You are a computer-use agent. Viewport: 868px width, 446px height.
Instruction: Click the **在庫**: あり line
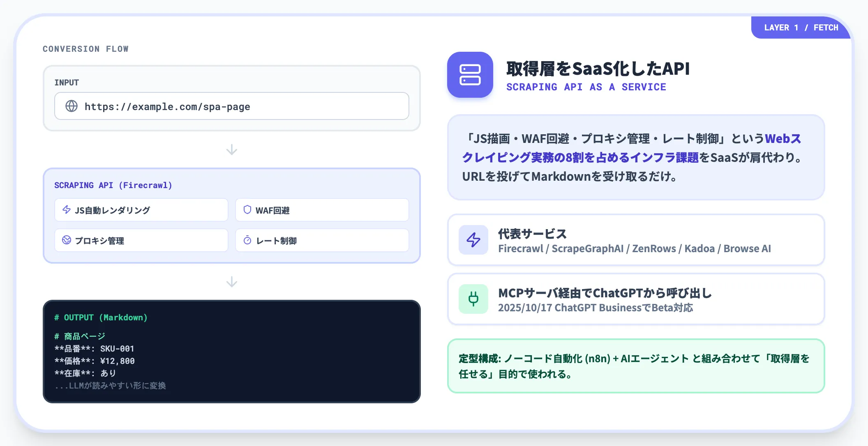(85, 373)
